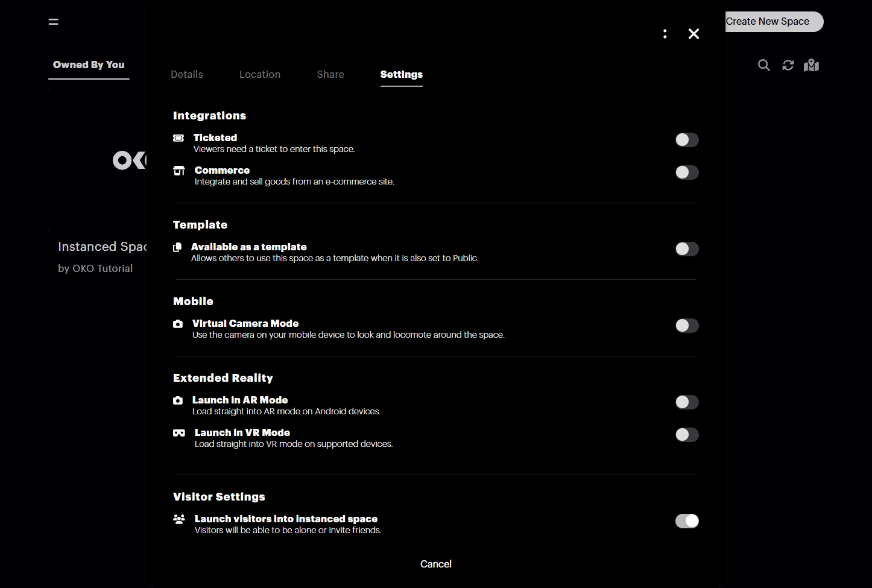This screenshot has height=588, width=872.
Task: Toggle Available as a template
Action: click(x=687, y=249)
